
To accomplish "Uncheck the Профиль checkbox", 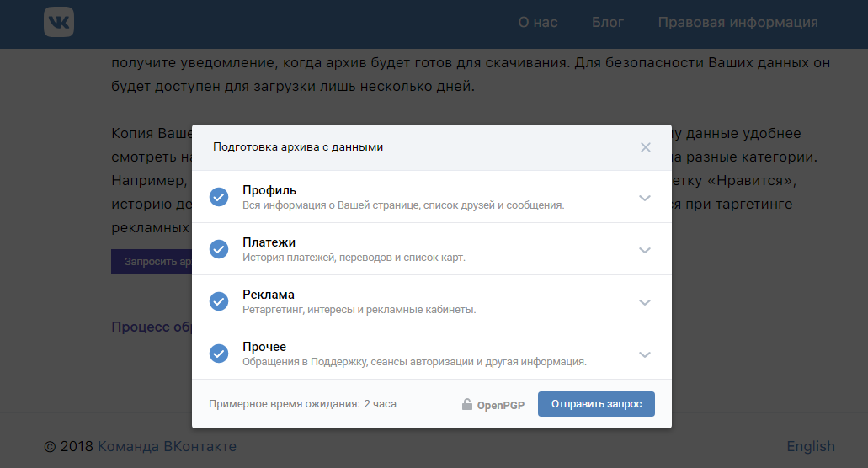I will tap(219, 197).
